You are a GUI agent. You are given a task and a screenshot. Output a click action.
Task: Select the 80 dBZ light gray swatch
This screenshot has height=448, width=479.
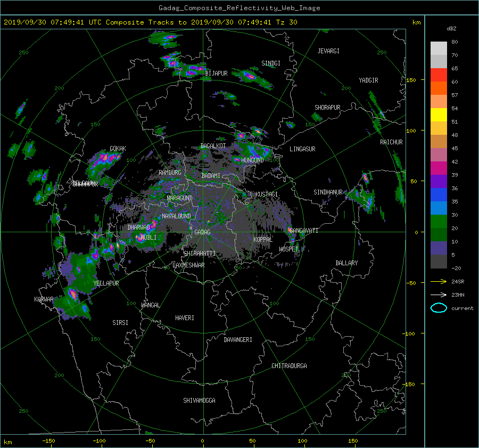[x=439, y=48]
